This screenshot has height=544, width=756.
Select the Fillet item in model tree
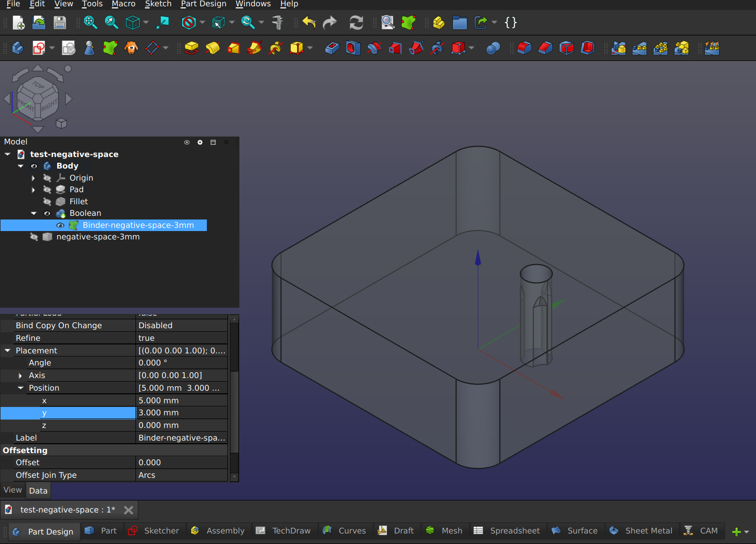79,202
